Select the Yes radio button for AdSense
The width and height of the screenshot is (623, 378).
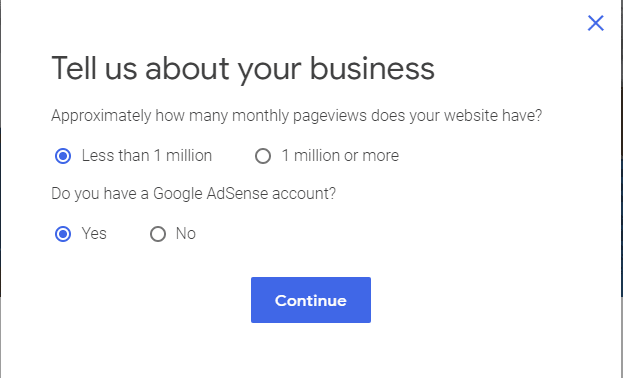pos(63,234)
